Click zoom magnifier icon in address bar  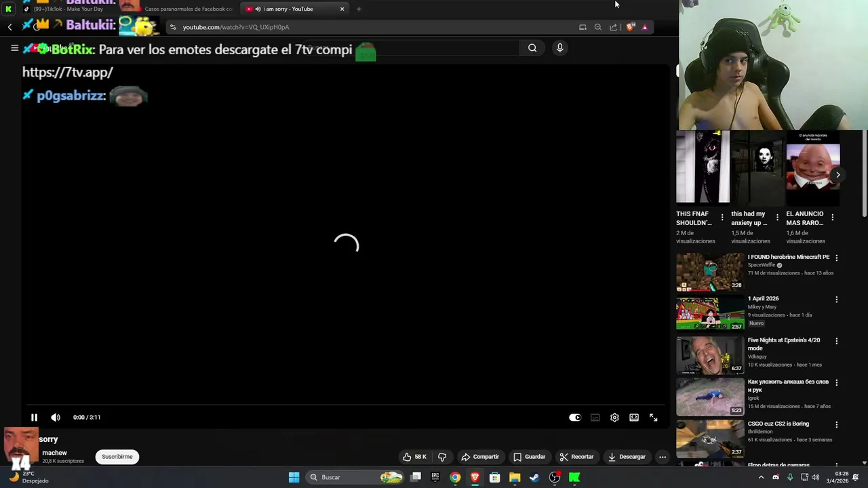click(597, 27)
